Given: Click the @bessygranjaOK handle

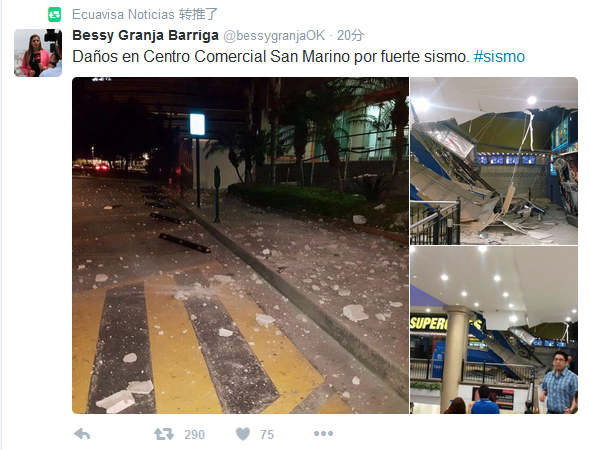Looking at the screenshot, I should [x=274, y=35].
